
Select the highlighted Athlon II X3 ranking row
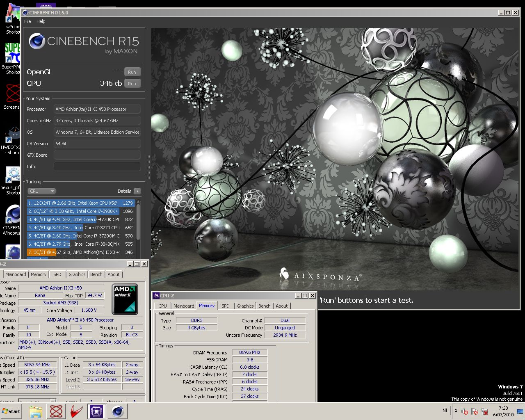coord(81,252)
